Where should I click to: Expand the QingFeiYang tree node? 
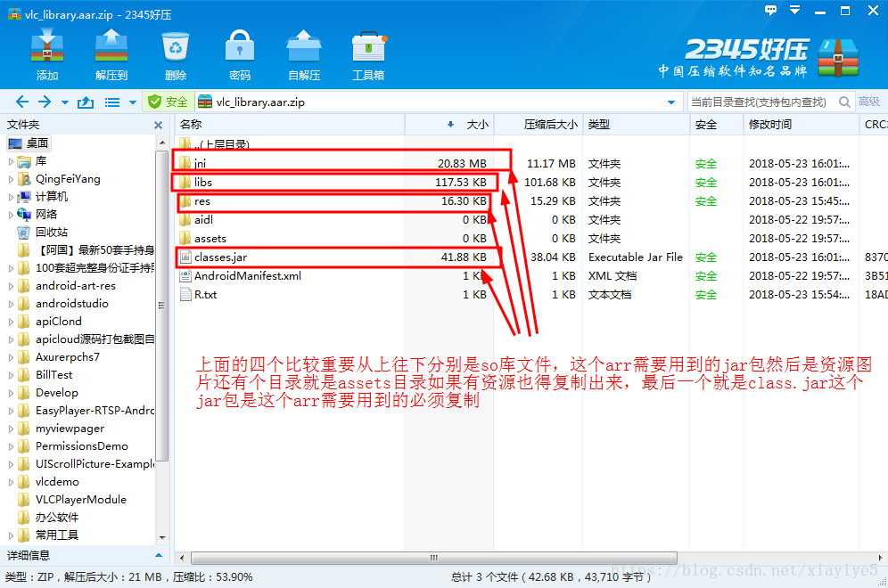coord(11,179)
